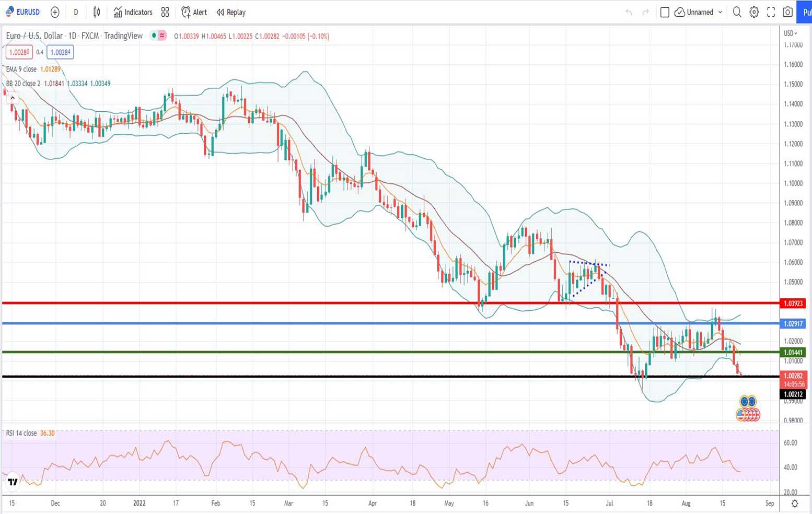Open the D timeframe interval selector
812x514 pixels.
coord(76,12)
